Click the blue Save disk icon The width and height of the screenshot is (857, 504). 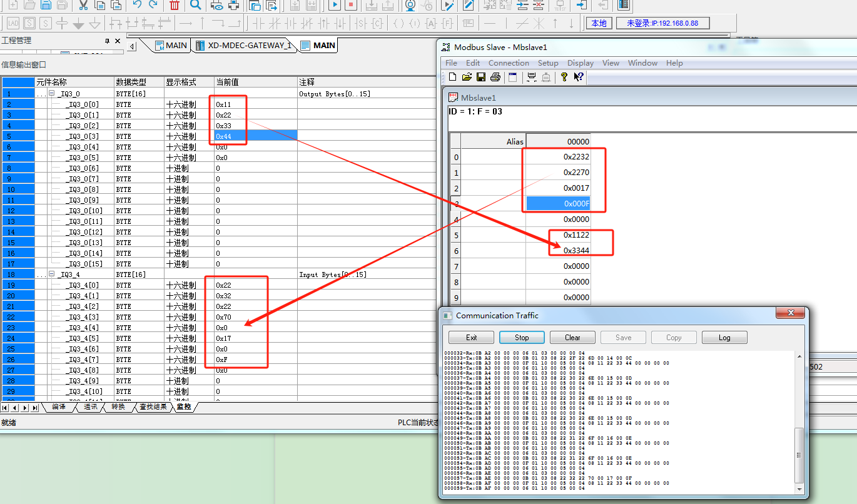click(46, 5)
